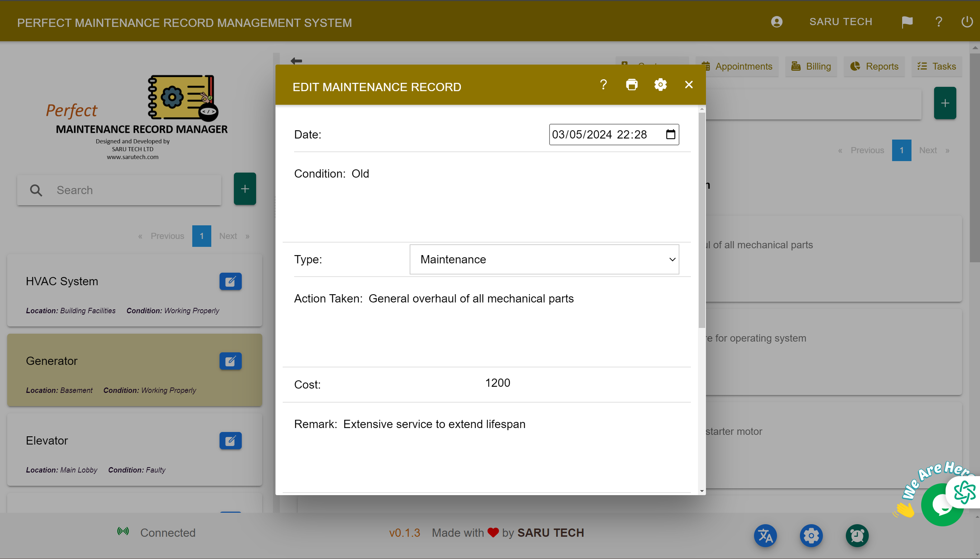Select the HVAC System card

pyautogui.click(x=134, y=291)
